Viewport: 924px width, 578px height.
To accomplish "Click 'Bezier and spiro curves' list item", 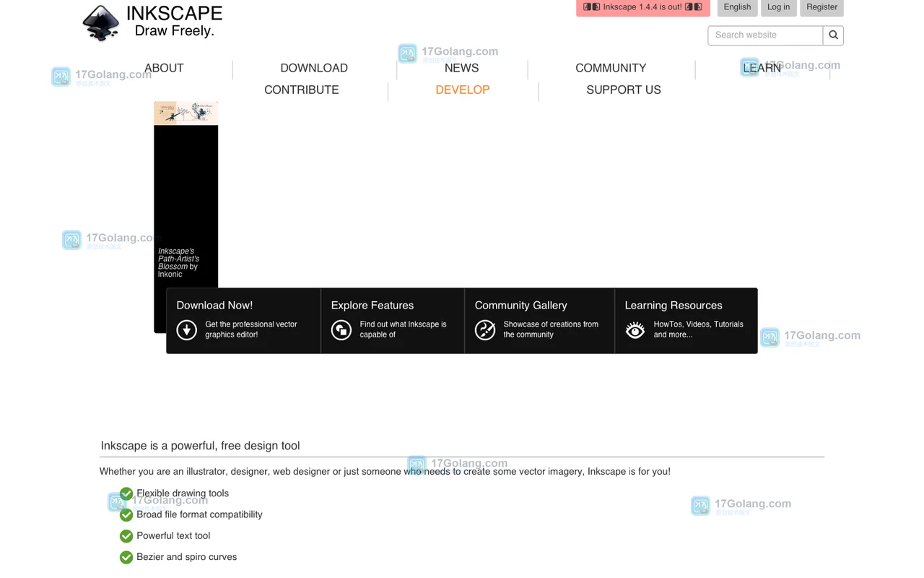I will tap(187, 557).
